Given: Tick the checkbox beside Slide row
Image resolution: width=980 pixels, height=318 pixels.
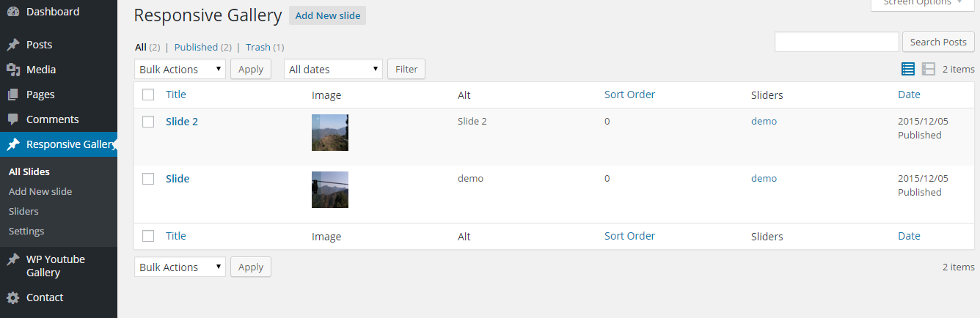Looking at the screenshot, I should [148, 179].
